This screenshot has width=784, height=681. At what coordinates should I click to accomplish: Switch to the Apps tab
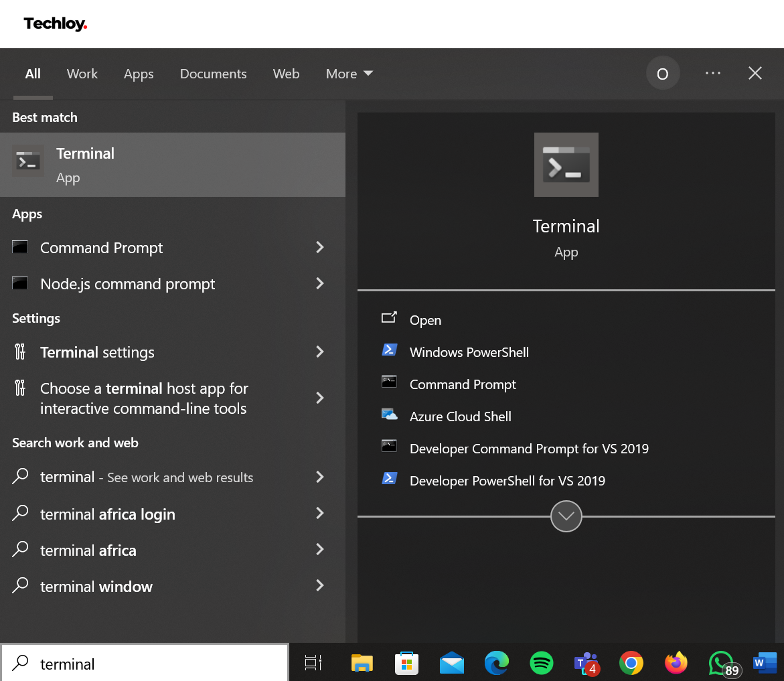click(139, 74)
